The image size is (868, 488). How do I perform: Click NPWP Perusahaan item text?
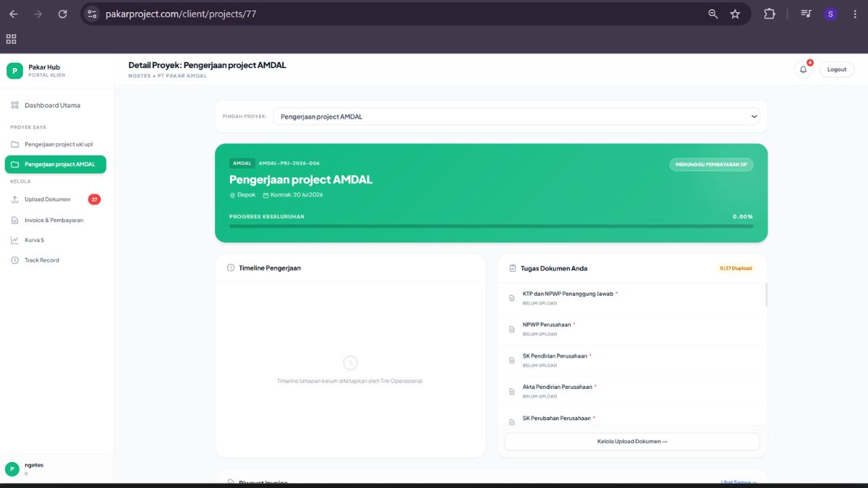547,325
